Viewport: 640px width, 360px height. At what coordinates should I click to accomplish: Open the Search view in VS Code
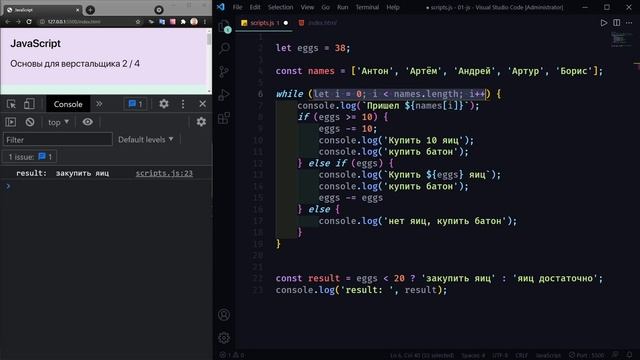(x=224, y=48)
